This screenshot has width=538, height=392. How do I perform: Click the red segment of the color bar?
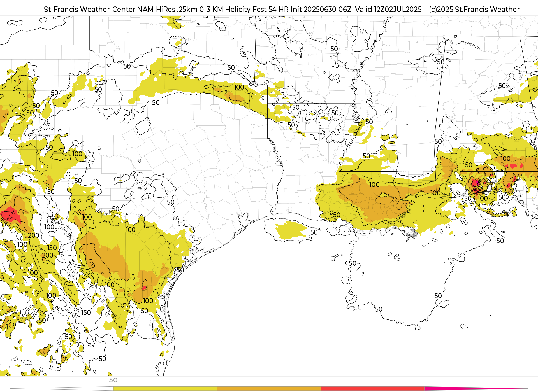point(373,389)
